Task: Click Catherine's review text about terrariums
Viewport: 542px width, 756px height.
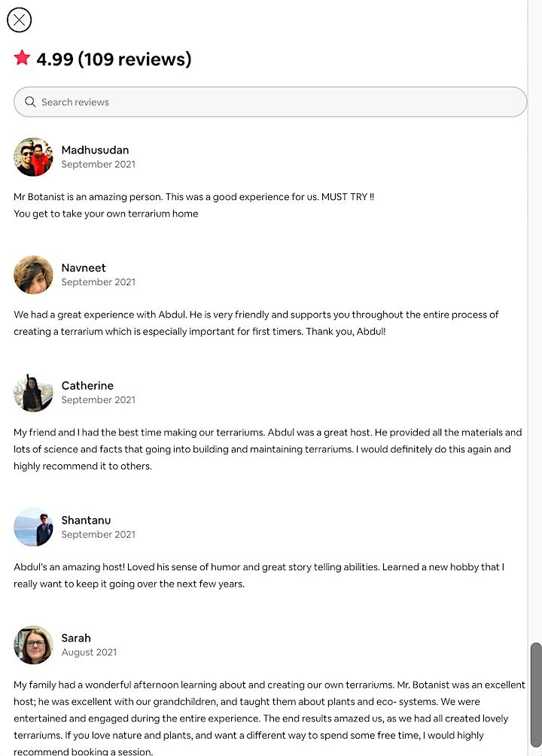Action: [267, 449]
